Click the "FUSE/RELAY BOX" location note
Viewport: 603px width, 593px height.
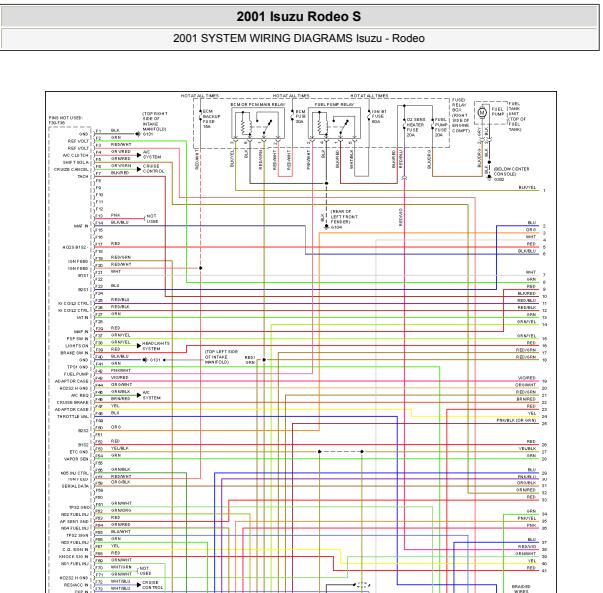(461, 115)
